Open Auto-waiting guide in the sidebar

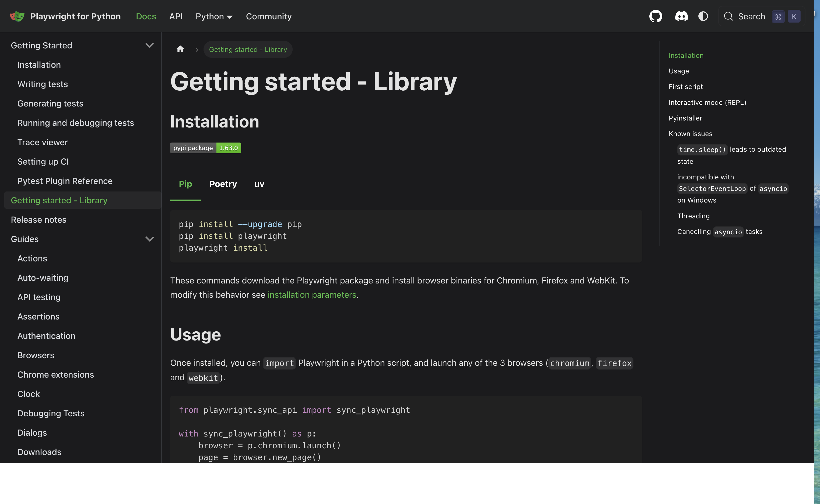coord(43,278)
